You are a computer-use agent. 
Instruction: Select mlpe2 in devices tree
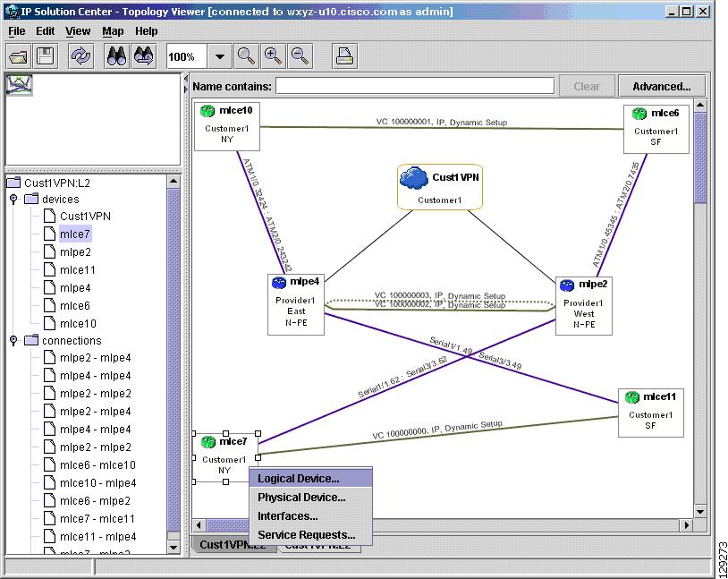point(75,251)
